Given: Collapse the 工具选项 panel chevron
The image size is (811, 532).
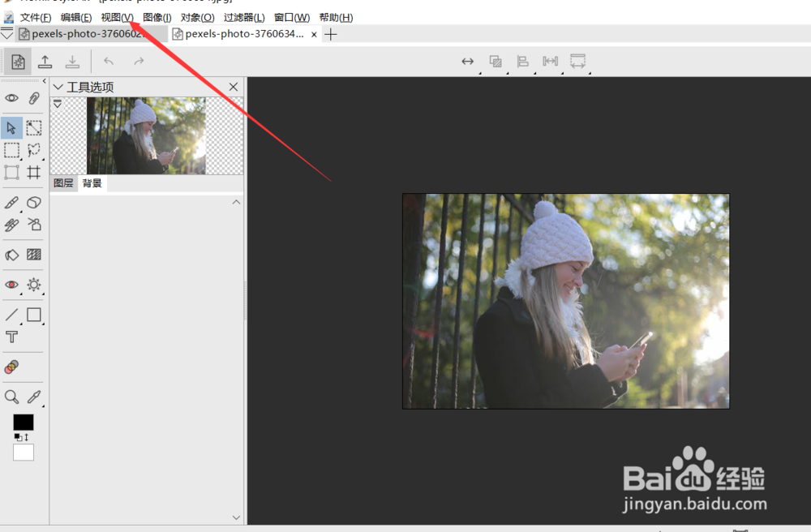Looking at the screenshot, I should pyautogui.click(x=58, y=87).
